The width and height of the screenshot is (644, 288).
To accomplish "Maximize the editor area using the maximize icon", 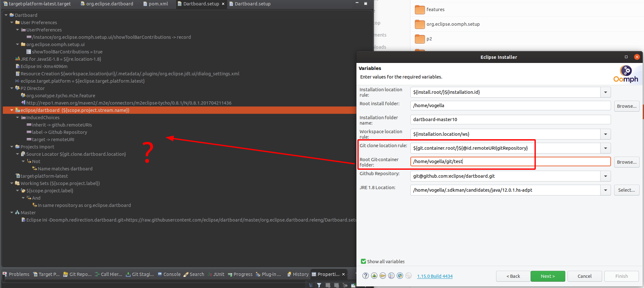I will (366, 3).
